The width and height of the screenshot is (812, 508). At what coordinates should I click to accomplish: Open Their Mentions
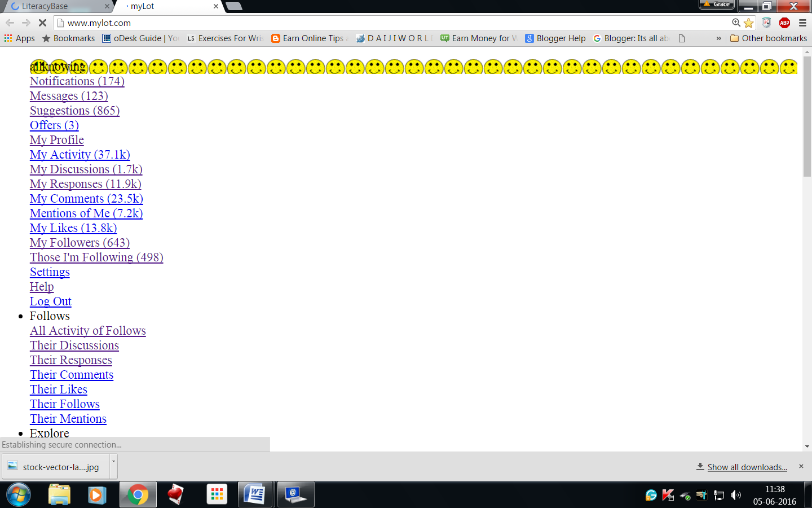tap(68, 419)
